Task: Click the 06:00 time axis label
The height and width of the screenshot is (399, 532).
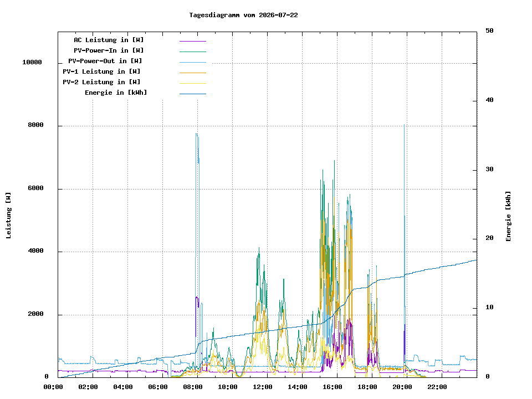Action: pos(158,387)
